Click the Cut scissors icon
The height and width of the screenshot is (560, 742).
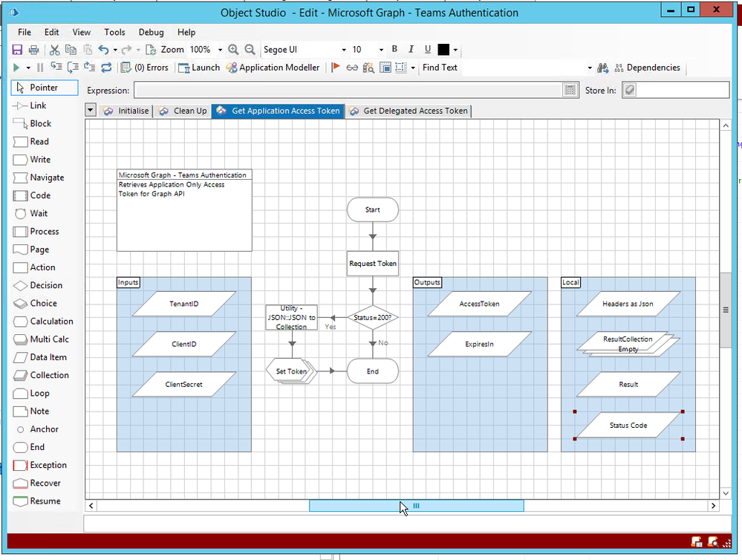pos(54,50)
